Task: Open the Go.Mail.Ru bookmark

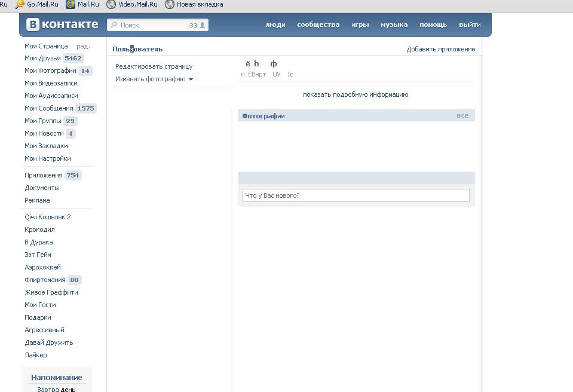Action: 37,4
